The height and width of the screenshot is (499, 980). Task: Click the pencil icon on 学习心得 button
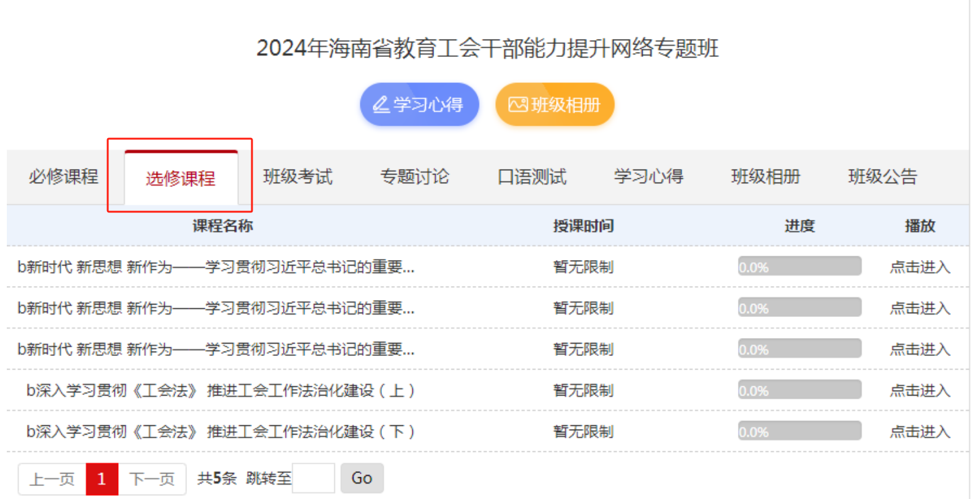point(381,105)
